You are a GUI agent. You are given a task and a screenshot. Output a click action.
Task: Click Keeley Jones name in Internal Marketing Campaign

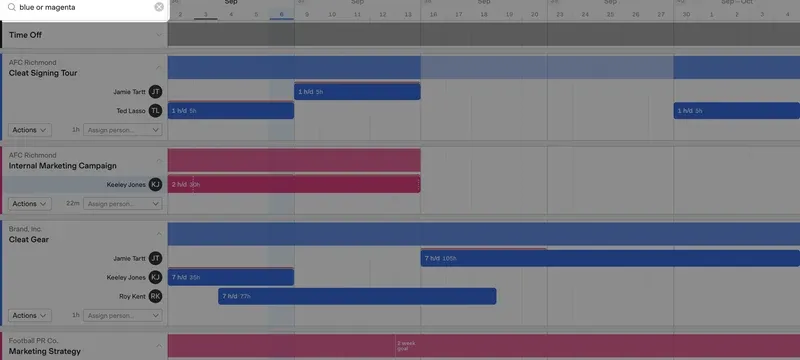126,185
